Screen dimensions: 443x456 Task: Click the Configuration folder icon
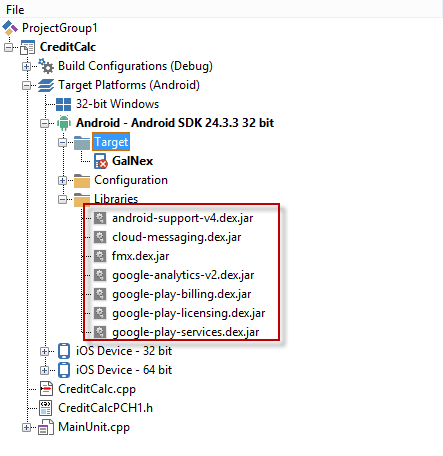coord(82,180)
